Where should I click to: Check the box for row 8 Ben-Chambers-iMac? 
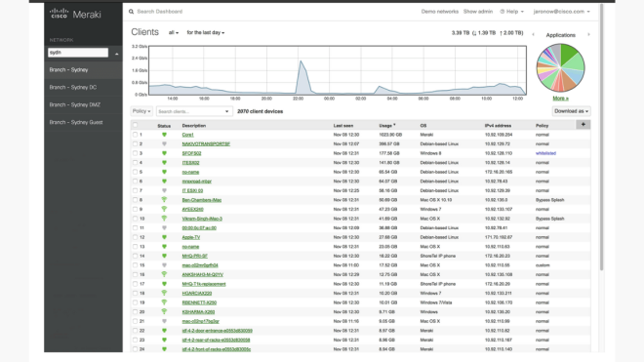click(x=135, y=200)
